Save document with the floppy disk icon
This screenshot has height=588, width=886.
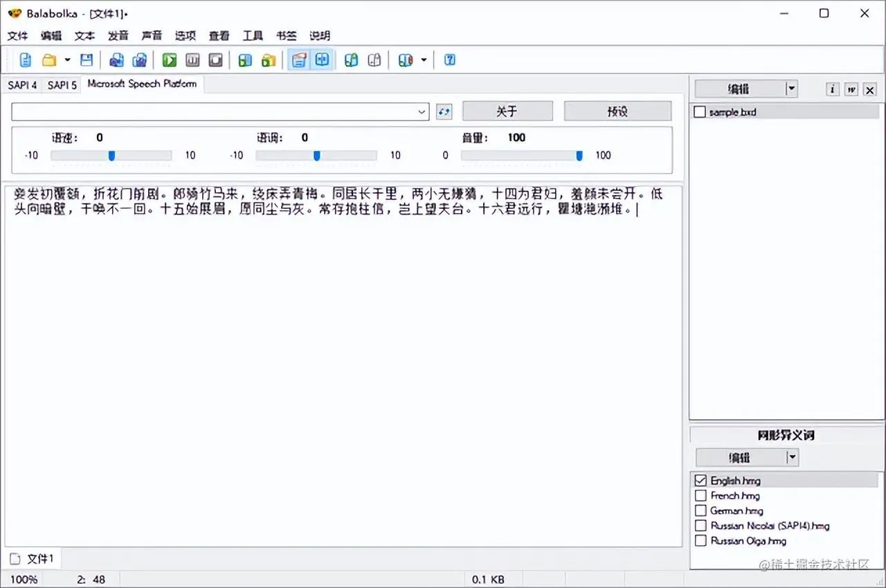pyautogui.click(x=87, y=60)
